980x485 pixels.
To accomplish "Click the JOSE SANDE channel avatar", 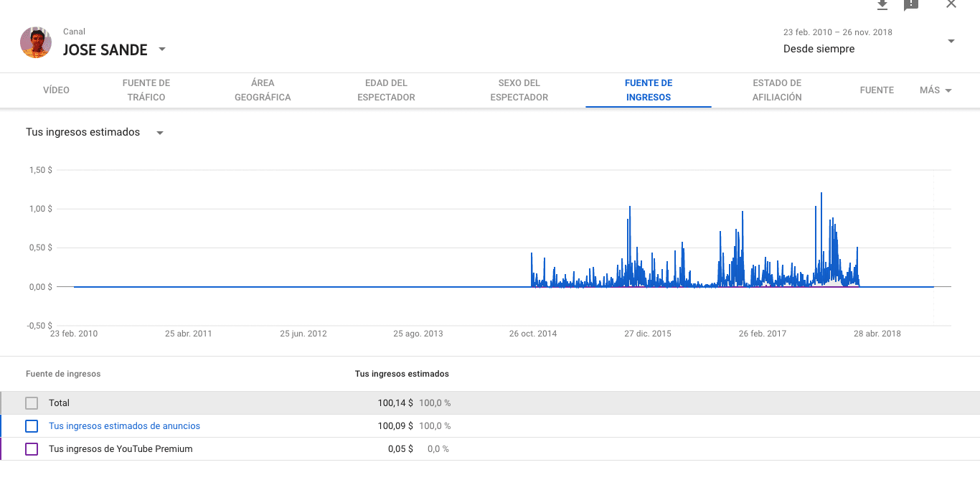I will [x=36, y=42].
